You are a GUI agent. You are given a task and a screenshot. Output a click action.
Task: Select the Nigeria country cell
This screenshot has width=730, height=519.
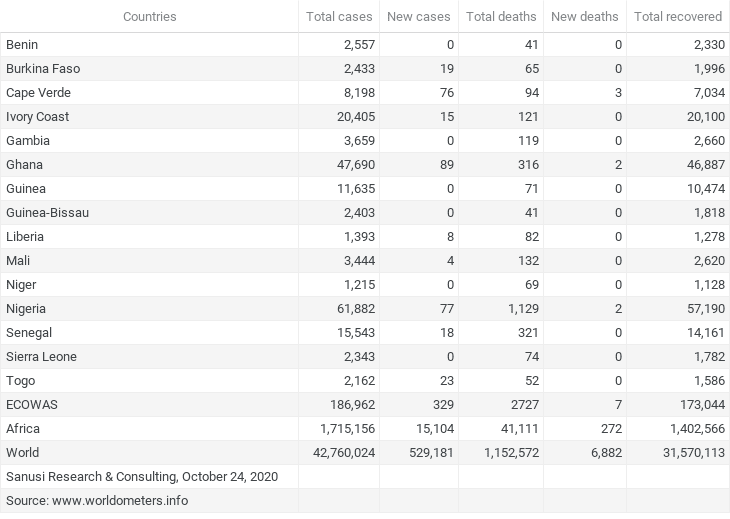[26, 309]
